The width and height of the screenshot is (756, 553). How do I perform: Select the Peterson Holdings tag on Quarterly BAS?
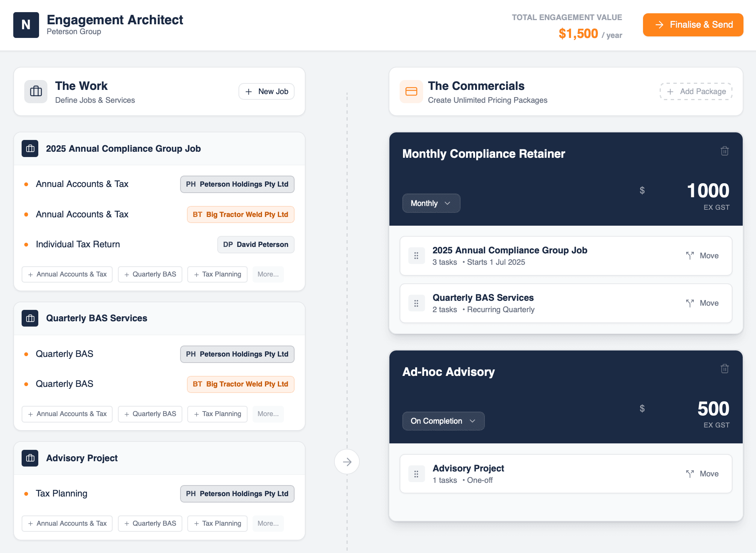point(237,354)
